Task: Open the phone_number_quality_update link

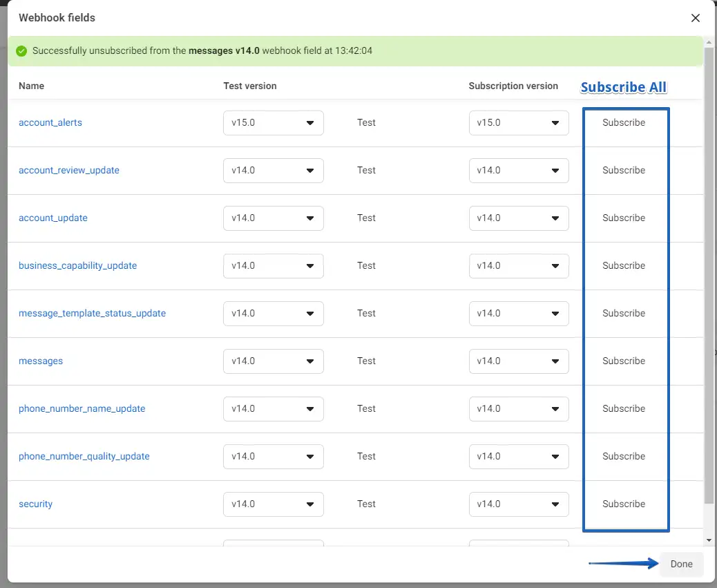Action: click(84, 457)
